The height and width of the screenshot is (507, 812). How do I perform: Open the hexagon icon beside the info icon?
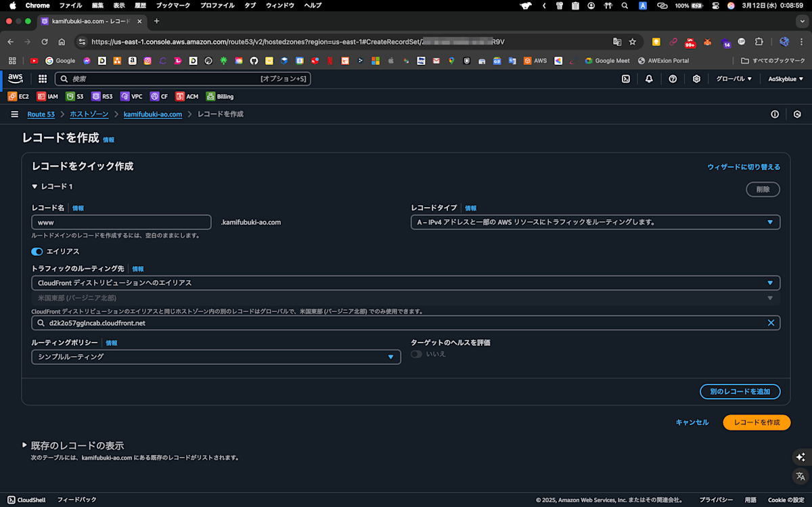pyautogui.click(x=797, y=114)
